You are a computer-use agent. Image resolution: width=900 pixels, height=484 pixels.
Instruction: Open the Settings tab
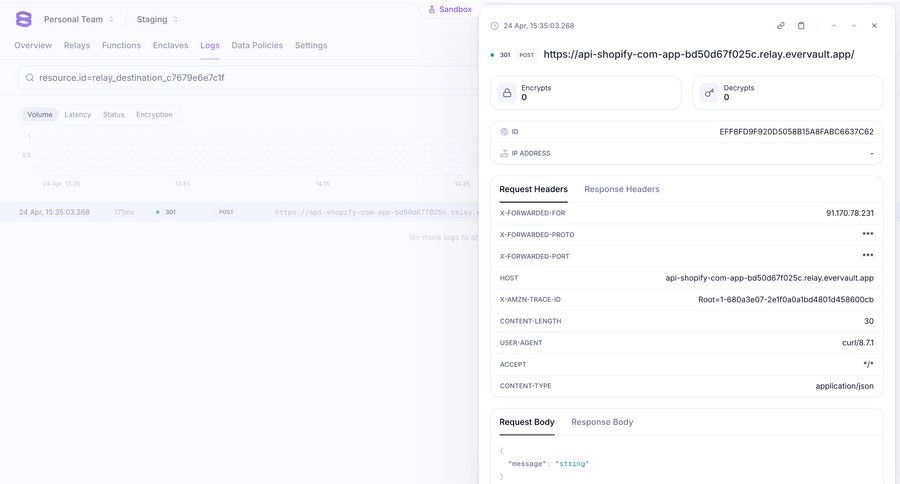[x=311, y=45]
